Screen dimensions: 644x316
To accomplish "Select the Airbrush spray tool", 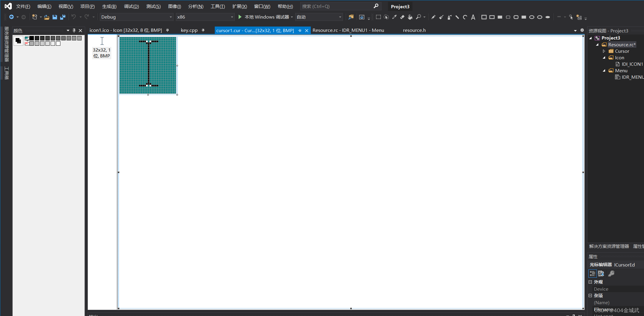I will (x=449, y=17).
